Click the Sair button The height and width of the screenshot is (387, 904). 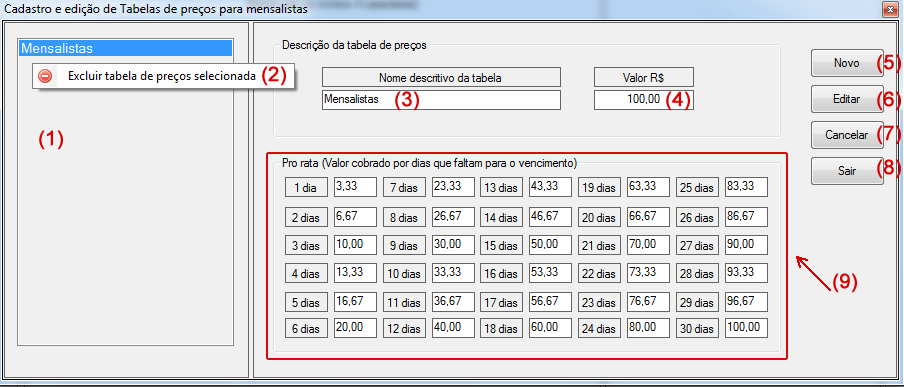point(847,171)
